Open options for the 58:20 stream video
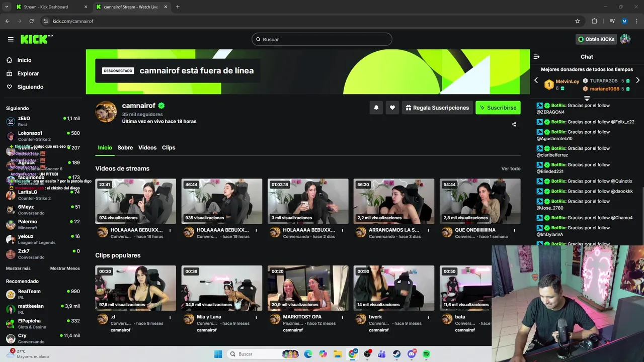This screenshot has width=644, height=362. click(428, 231)
